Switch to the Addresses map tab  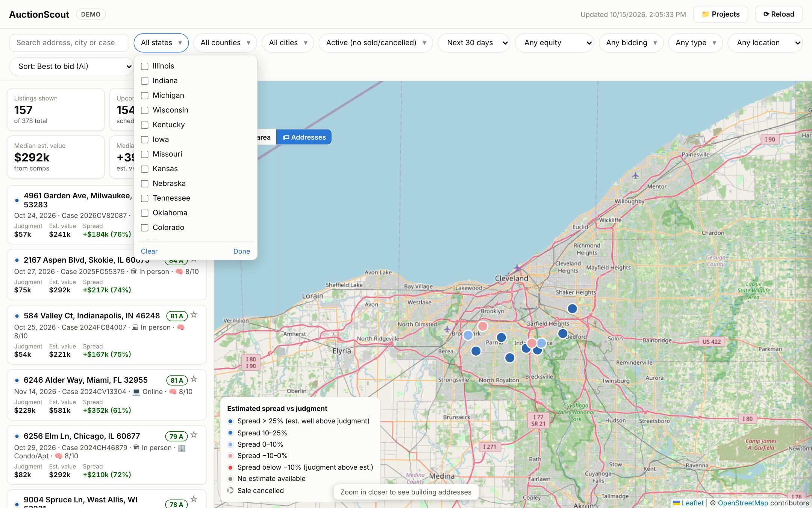coord(304,137)
